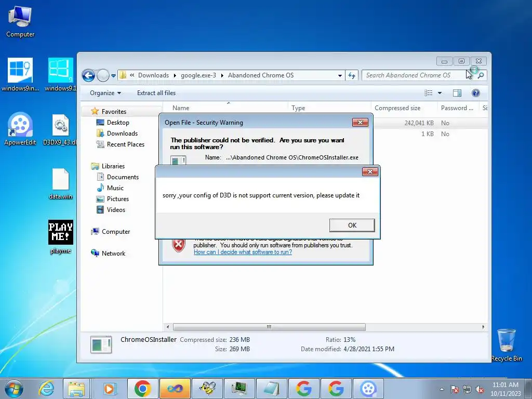The width and height of the screenshot is (532, 399).
Task: Click the Abandoned Chrome OS breadcrumb segment
Action: 261,75
